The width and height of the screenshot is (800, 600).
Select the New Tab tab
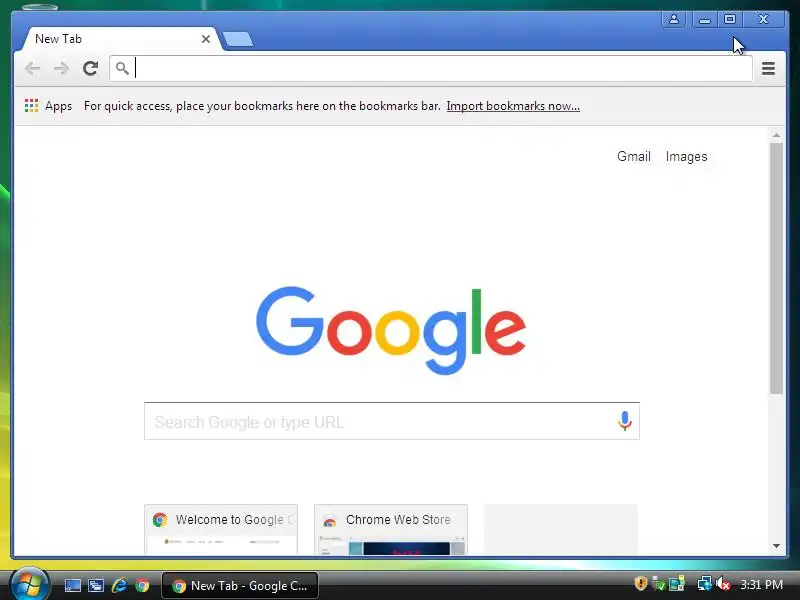[120, 39]
